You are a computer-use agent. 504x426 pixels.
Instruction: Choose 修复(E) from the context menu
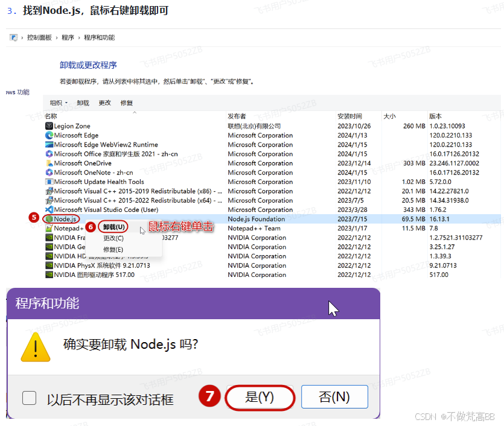[113, 250]
